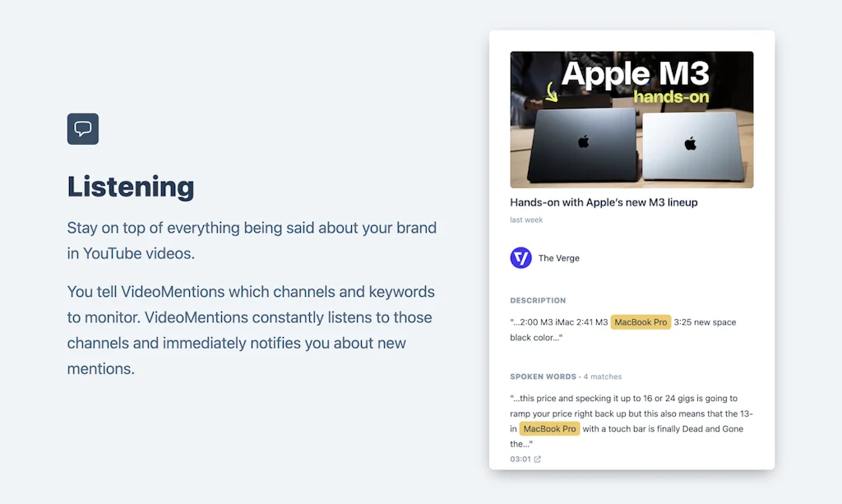
Task: Open the external link icon beside 03:01
Action: tap(538, 460)
